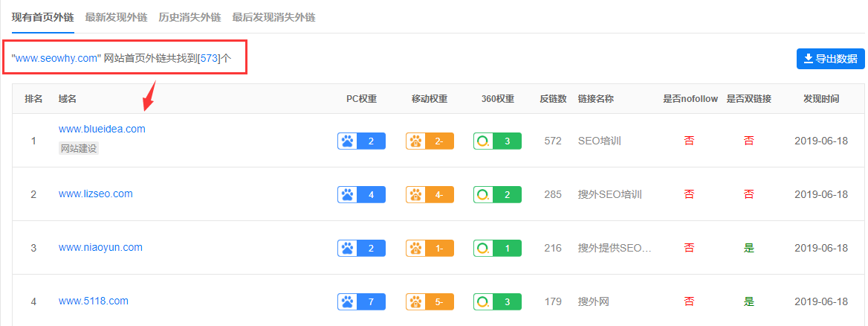Click backlink count 179
This screenshot has width=868, height=326.
553,302
